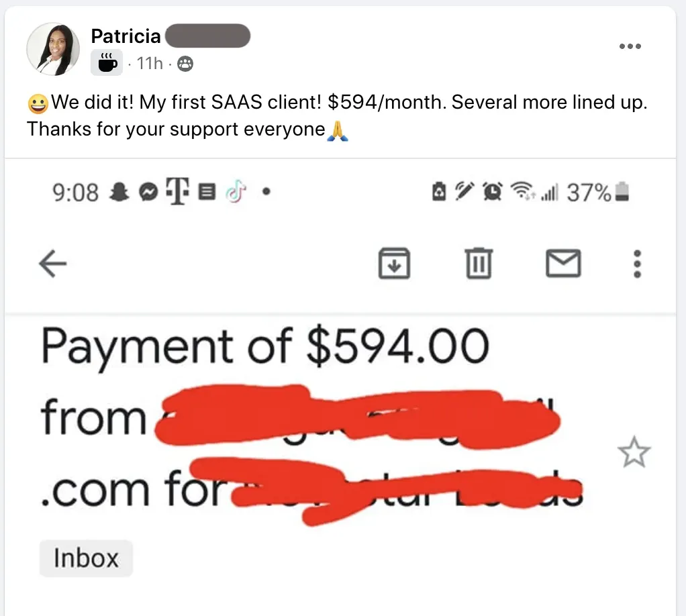
Task: Tap the back arrow in email view
Action: [x=52, y=263]
